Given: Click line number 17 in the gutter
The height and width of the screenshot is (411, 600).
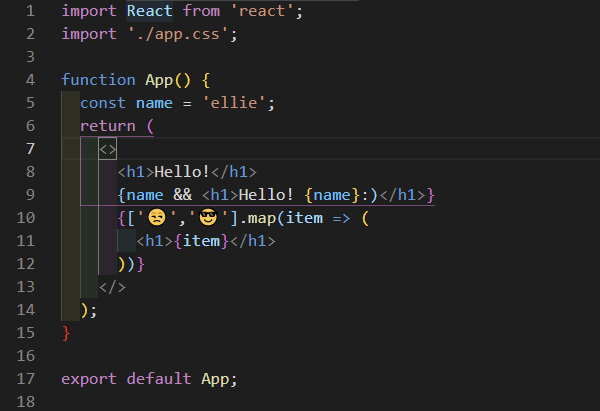Looking at the screenshot, I should coord(26,379).
